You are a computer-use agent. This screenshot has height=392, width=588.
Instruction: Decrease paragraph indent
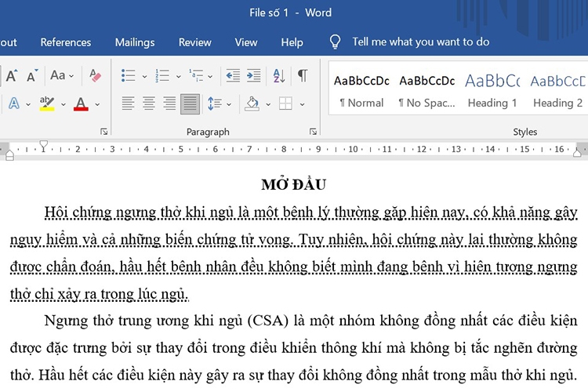coord(233,75)
